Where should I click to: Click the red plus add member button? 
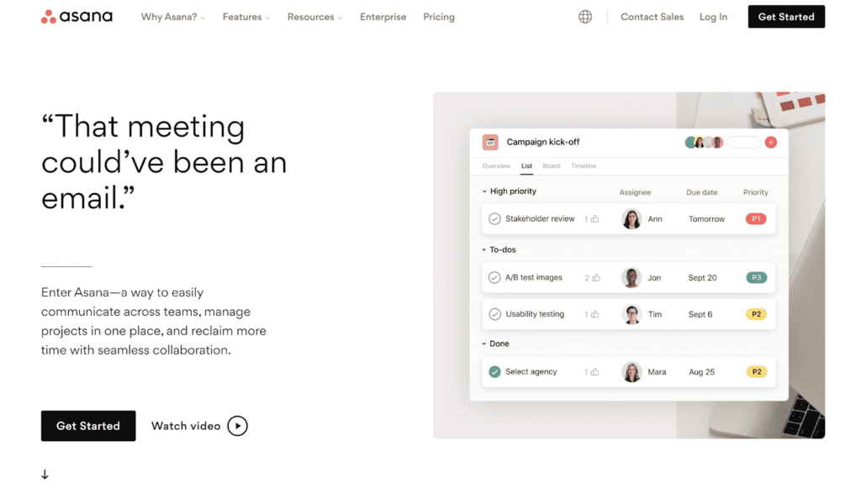click(771, 143)
